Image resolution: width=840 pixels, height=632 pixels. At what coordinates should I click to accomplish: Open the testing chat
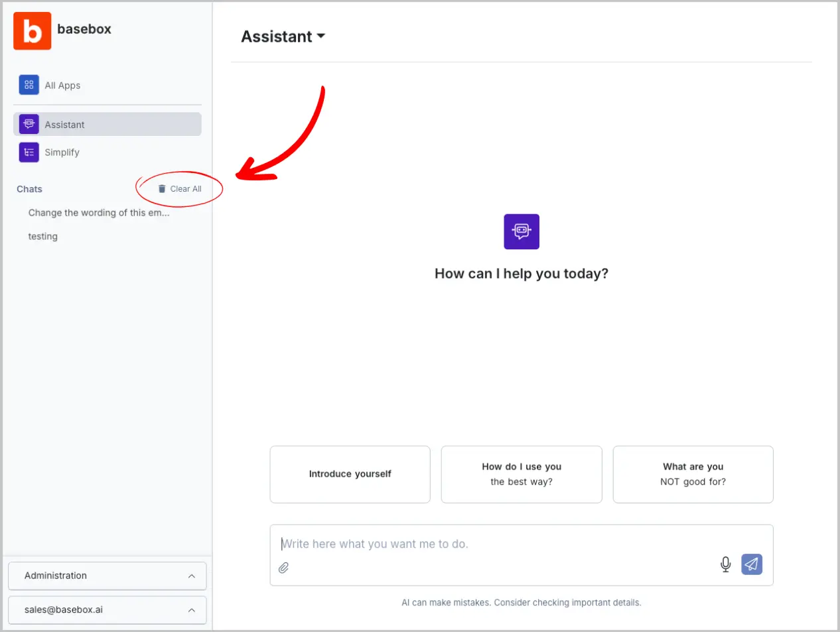coord(43,237)
